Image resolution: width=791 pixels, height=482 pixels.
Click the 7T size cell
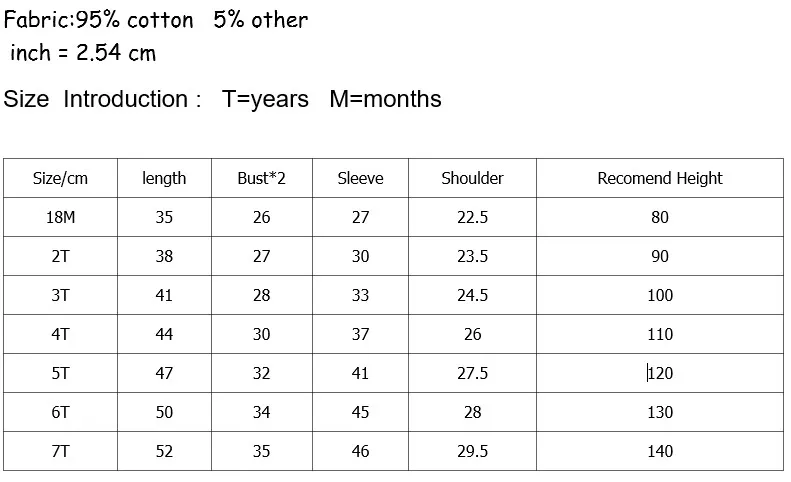click(x=60, y=451)
